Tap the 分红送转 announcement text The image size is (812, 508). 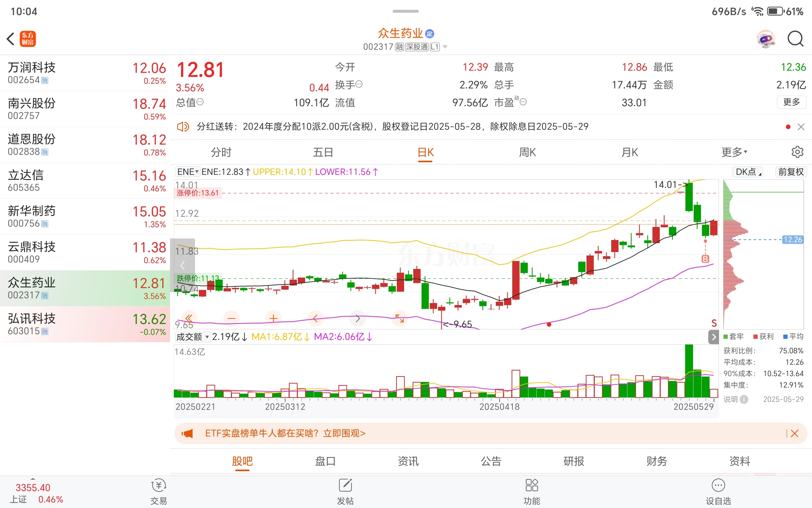coord(393,127)
